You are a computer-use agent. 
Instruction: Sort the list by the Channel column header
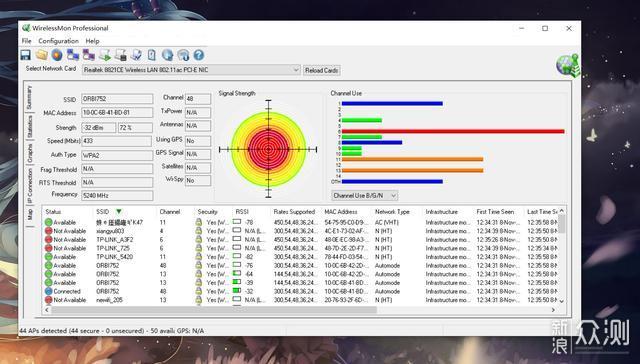(170, 212)
